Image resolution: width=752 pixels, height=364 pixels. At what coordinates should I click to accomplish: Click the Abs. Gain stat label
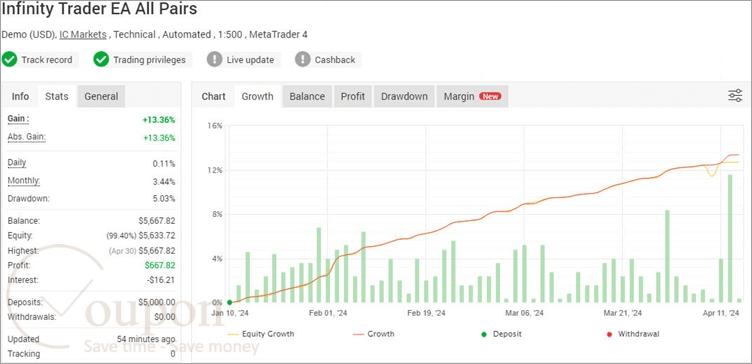click(x=26, y=137)
